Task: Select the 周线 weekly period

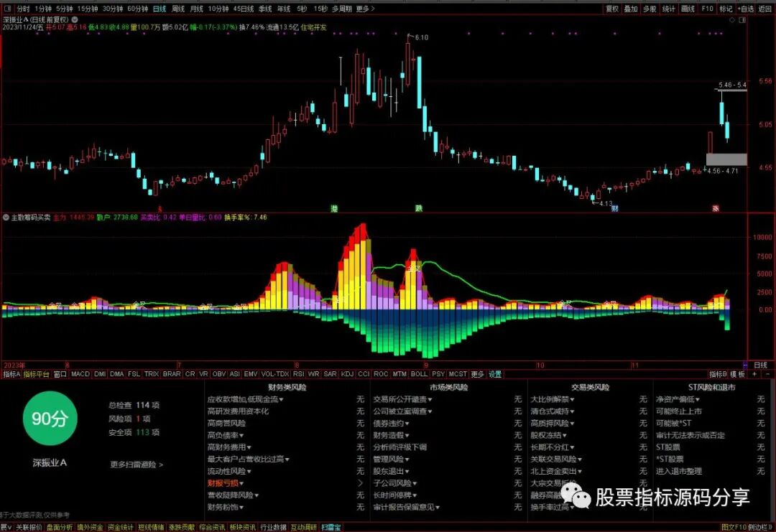Action: [177, 9]
